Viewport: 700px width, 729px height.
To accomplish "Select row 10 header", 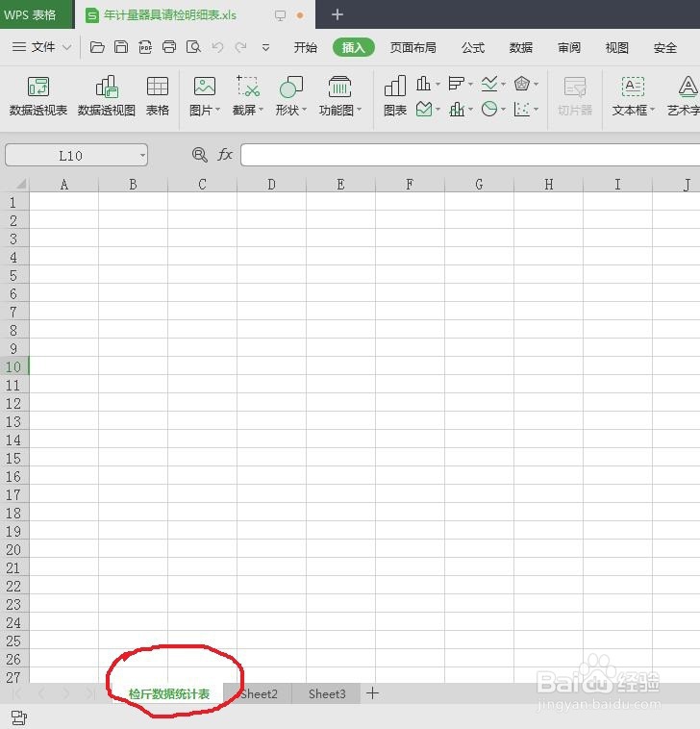I will tap(14, 366).
